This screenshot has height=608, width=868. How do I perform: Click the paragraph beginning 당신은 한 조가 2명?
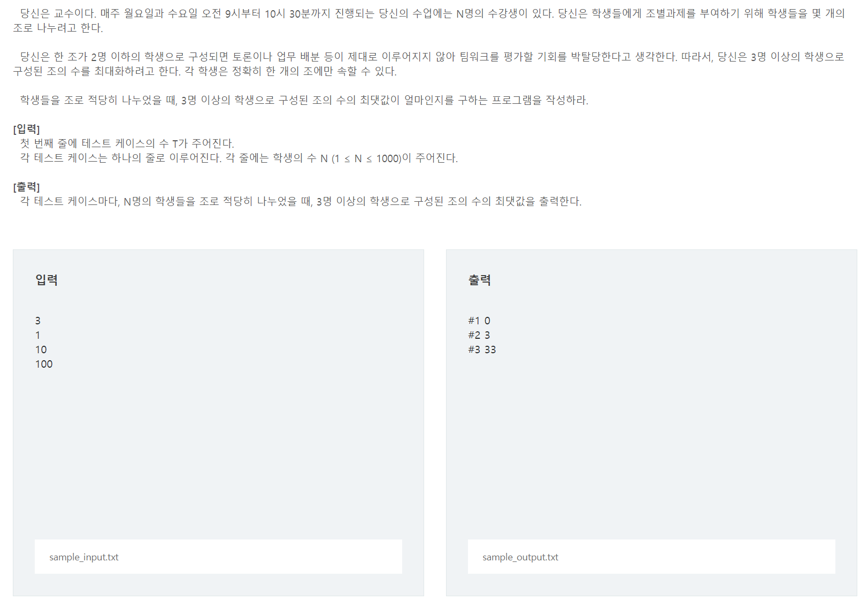point(429,64)
